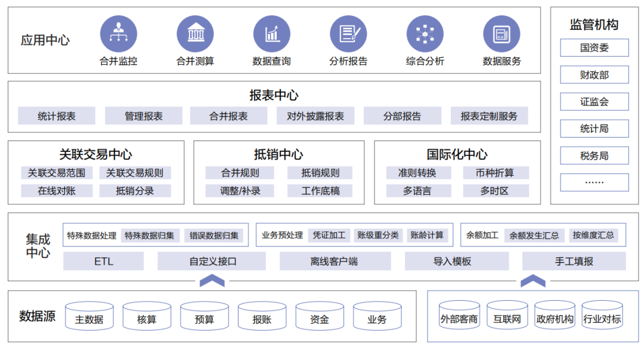
Task: Click the up arrow below 手工填报
Action: click(x=533, y=280)
